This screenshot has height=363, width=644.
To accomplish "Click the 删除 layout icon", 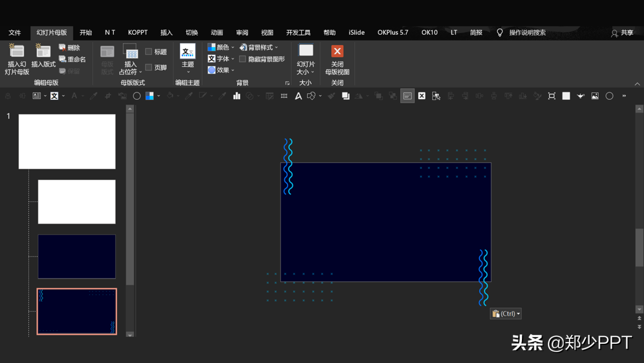I will (62, 47).
